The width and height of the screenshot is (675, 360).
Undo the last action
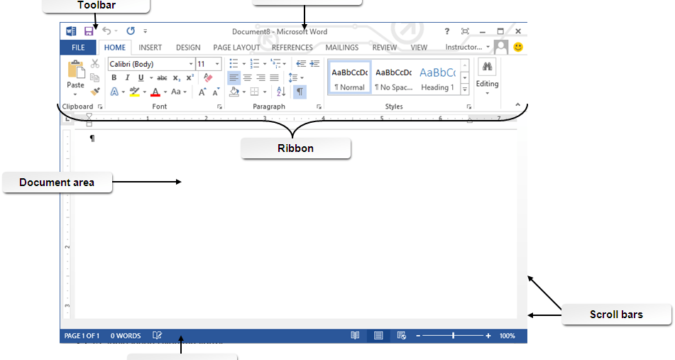click(x=107, y=31)
